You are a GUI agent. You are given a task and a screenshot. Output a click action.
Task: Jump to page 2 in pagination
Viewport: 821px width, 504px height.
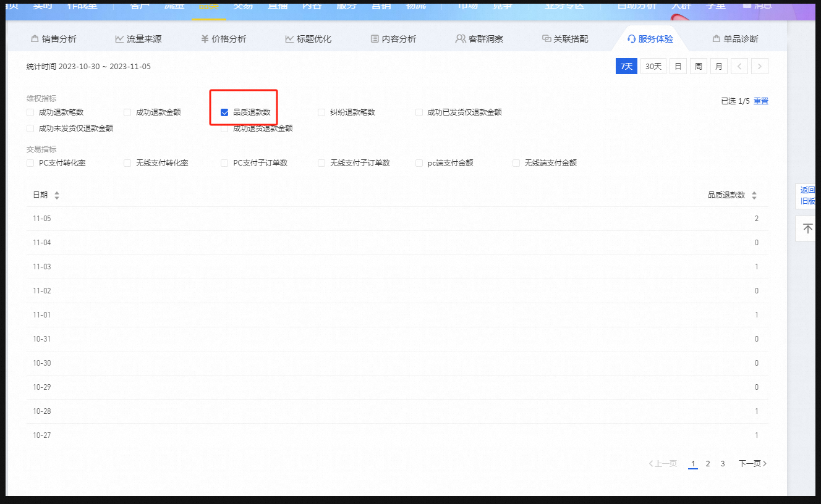tap(708, 464)
